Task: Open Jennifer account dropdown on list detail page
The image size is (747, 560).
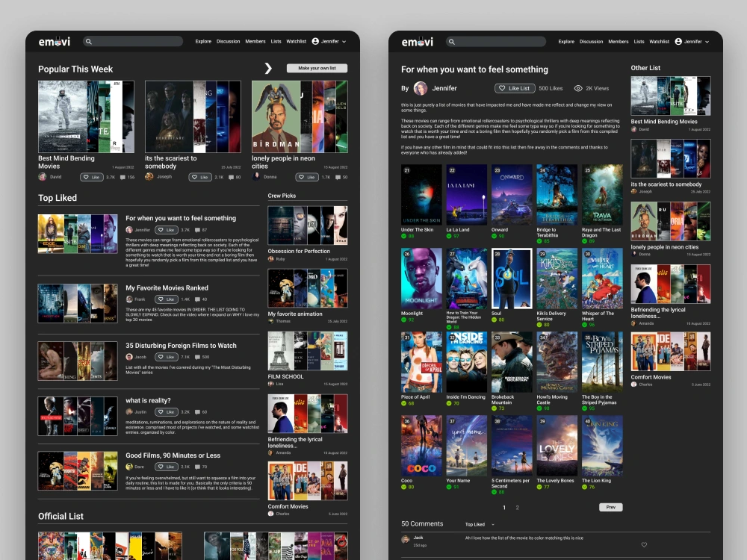Action: 692,42
